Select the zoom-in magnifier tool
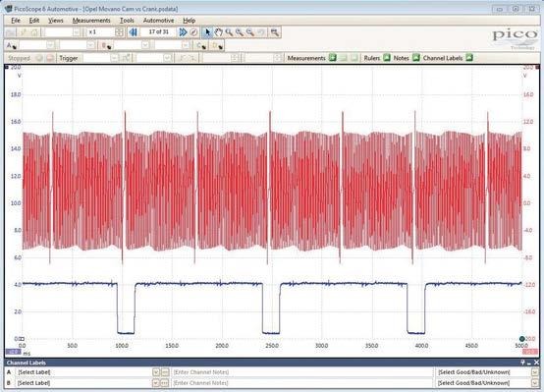 (229, 32)
